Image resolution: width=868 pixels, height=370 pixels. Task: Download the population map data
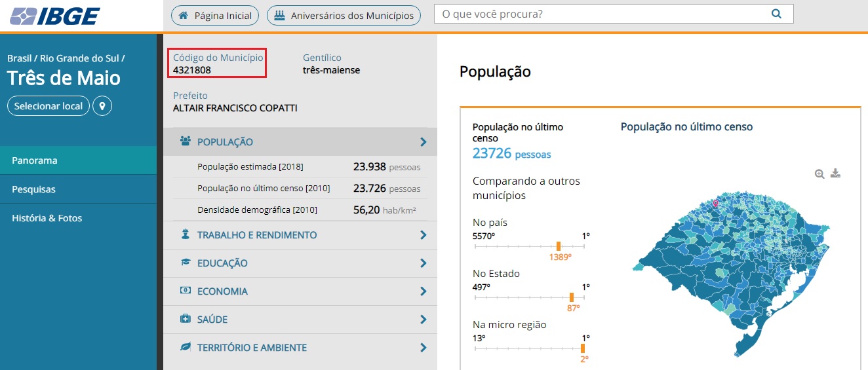(x=835, y=174)
